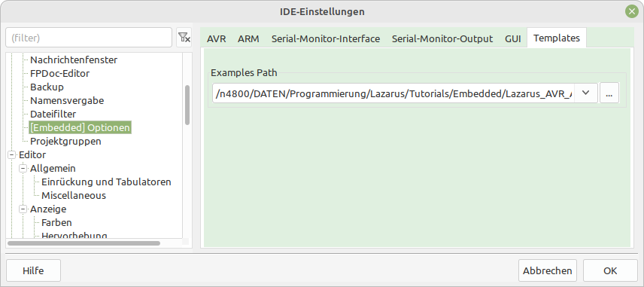
Task: Click the Abbrechen button
Action: point(548,270)
